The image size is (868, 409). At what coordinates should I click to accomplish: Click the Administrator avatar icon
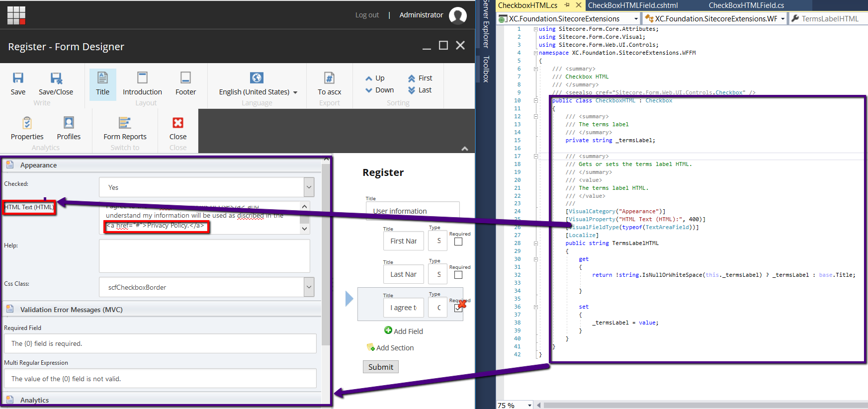458,15
